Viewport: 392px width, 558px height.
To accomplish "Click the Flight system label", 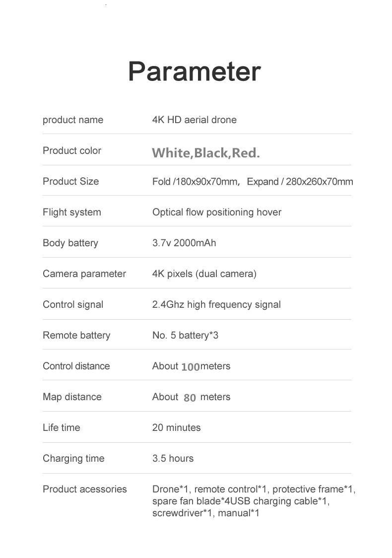I will point(72,212).
